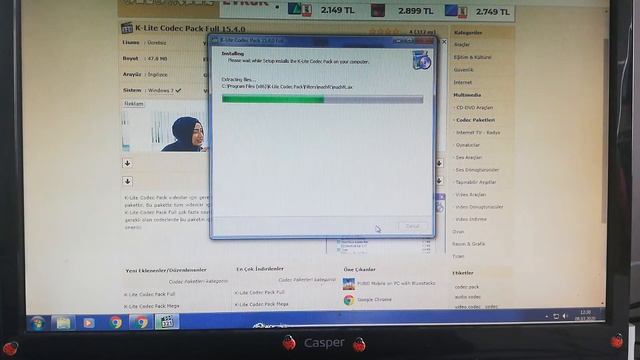Click the 2.899 TL price in the top banner
640x360 pixels.
coord(416,11)
